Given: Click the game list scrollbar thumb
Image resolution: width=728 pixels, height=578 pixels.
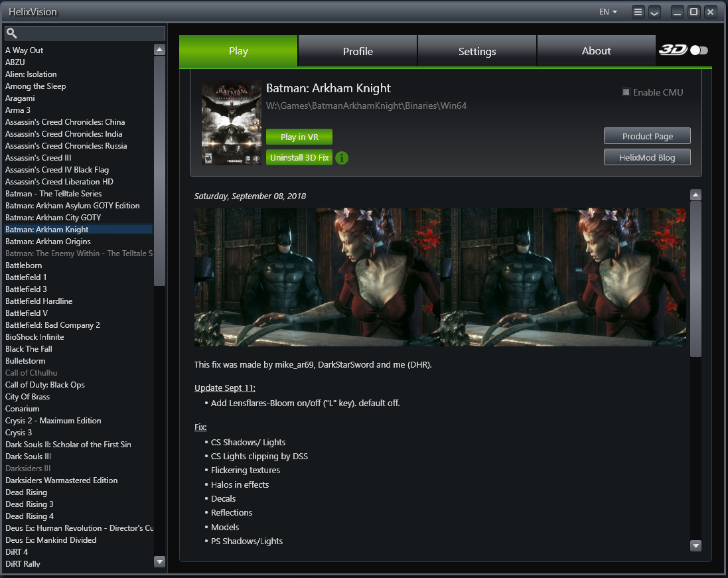Looking at the screenshot, I should pos(159,171).
